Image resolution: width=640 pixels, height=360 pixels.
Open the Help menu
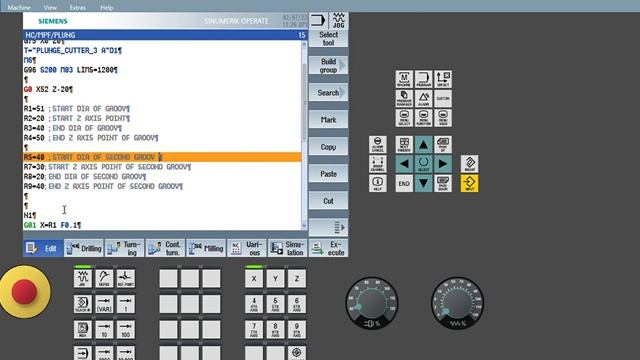107,7
